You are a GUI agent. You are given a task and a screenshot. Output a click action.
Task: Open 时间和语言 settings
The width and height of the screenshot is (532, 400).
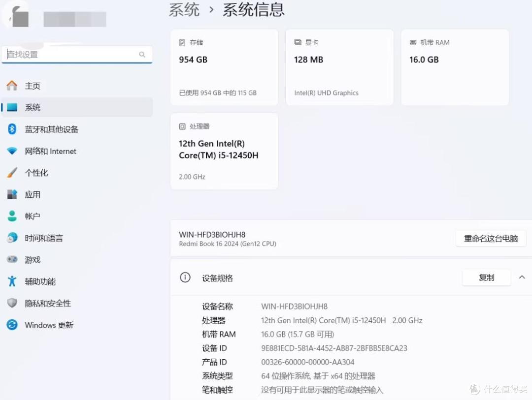77,238
